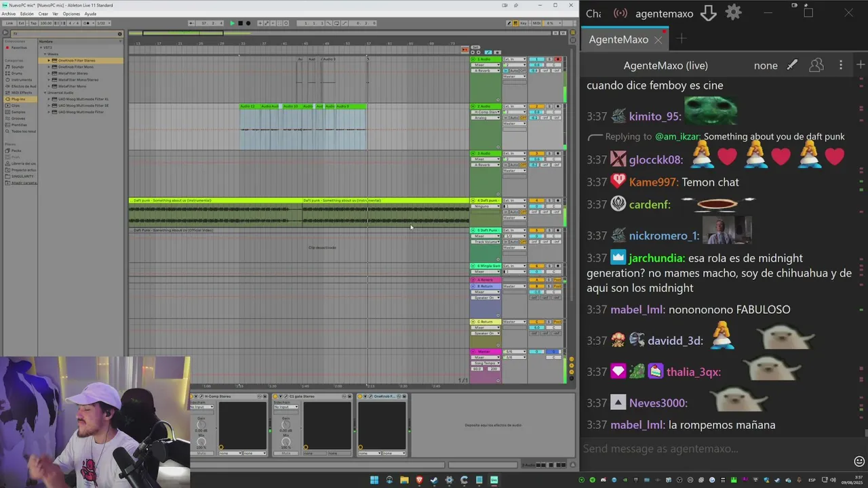Toggle the MIDI map mode button
Image resolution: width=868 pixels, height=488 pixels.
coord(537,23)
